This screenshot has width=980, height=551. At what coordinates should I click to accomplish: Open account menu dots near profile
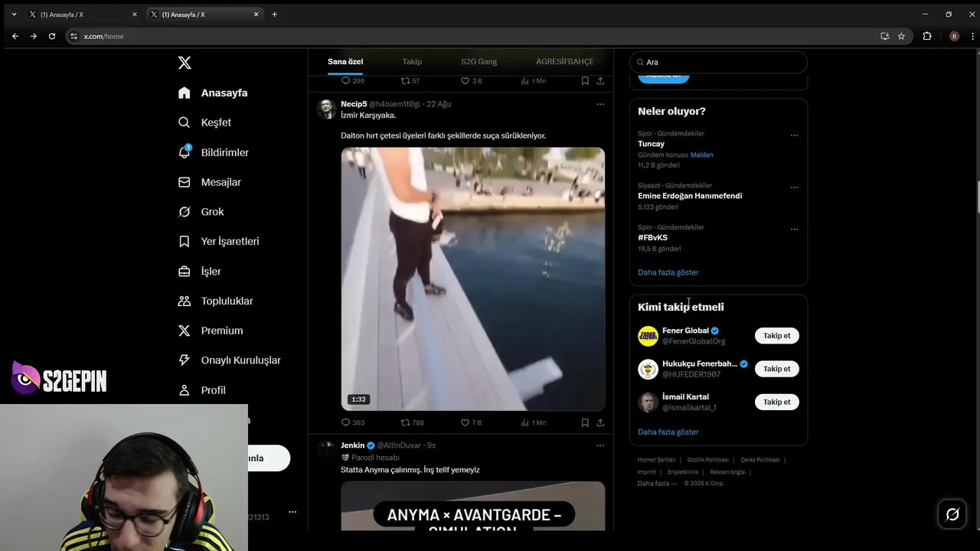pyautogui.click(x=292, y=512)
